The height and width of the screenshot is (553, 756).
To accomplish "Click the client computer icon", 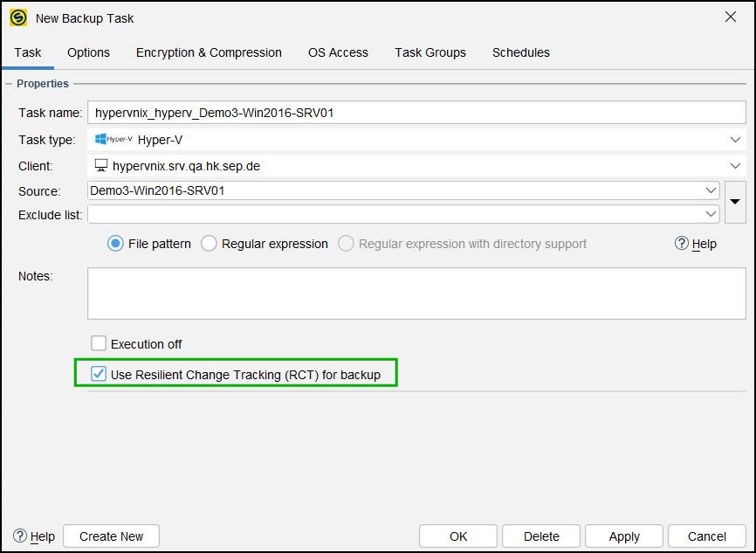I will (x=100, y=165).
